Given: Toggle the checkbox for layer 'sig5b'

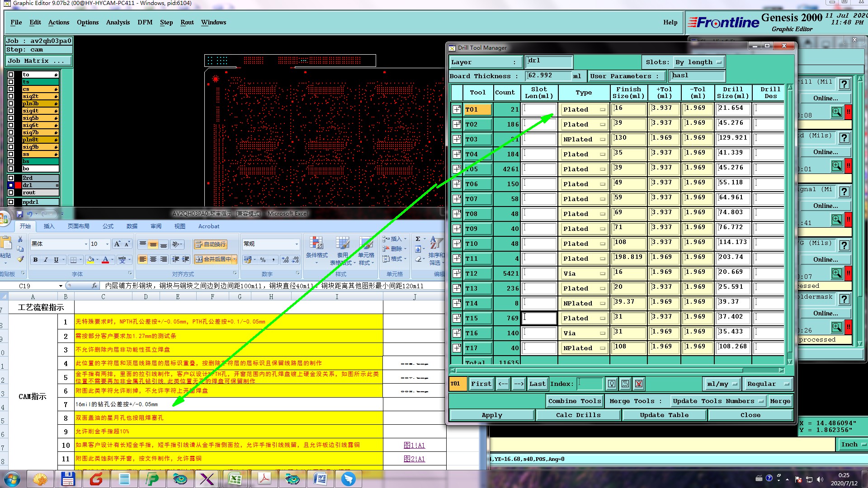Looking at the screenshot, I should [11, 118].
